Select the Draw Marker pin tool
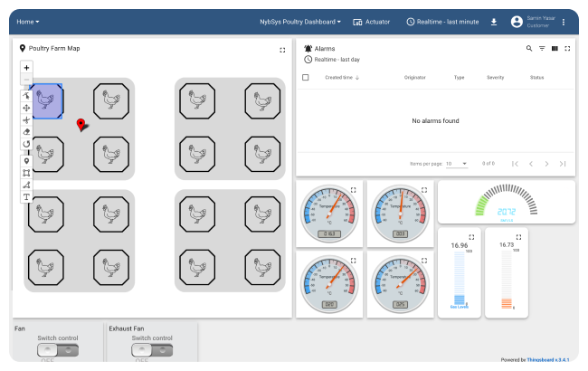Viewport: 588px width, 371px height. coord(26,161)
